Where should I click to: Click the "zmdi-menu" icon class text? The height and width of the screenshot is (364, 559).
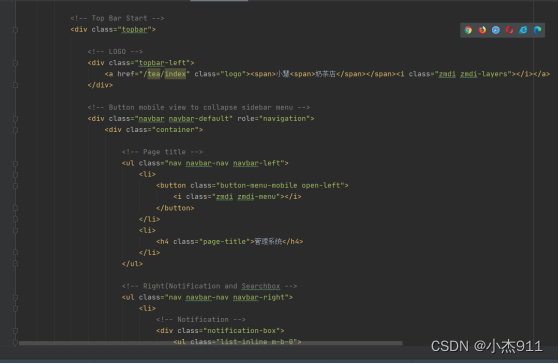tap(256, 197)
